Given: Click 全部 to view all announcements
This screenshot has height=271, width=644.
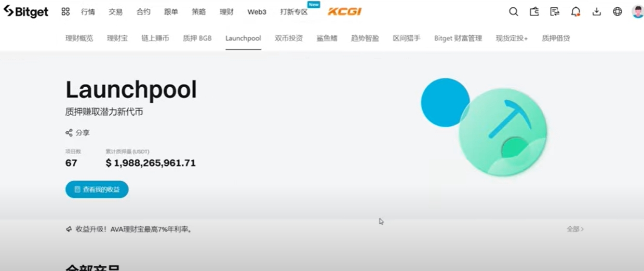Looking at the screenshot, I should 575,229.
